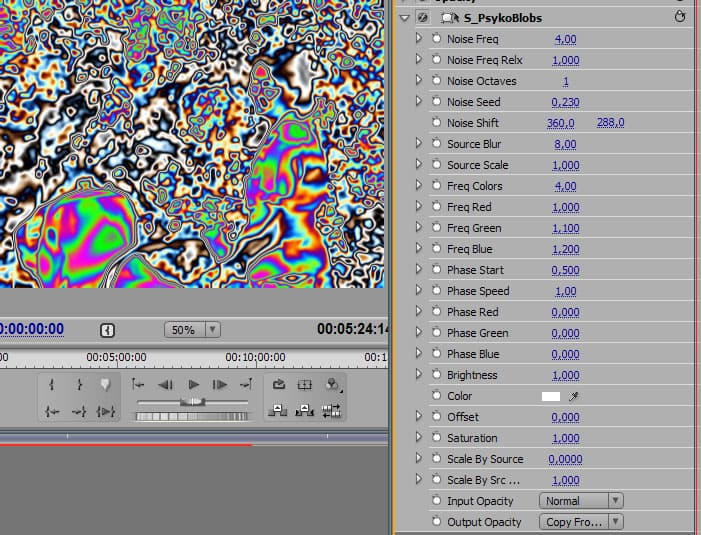This screenshot has width=701, height=535.
Task: Click the Play button in the monitor
Action: [x=194, y=385]
